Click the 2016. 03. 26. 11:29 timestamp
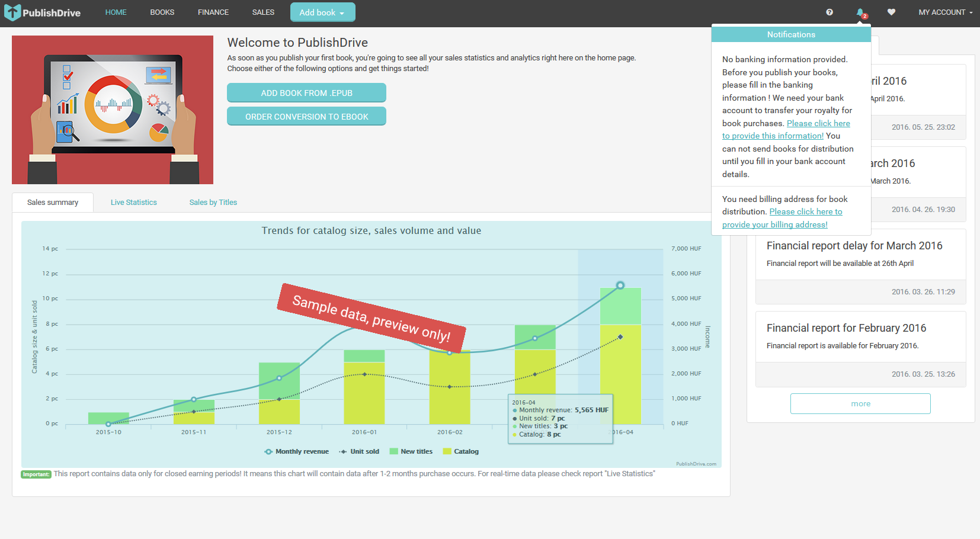Viewport: 980px width, 539px height. tap(923, 292)
